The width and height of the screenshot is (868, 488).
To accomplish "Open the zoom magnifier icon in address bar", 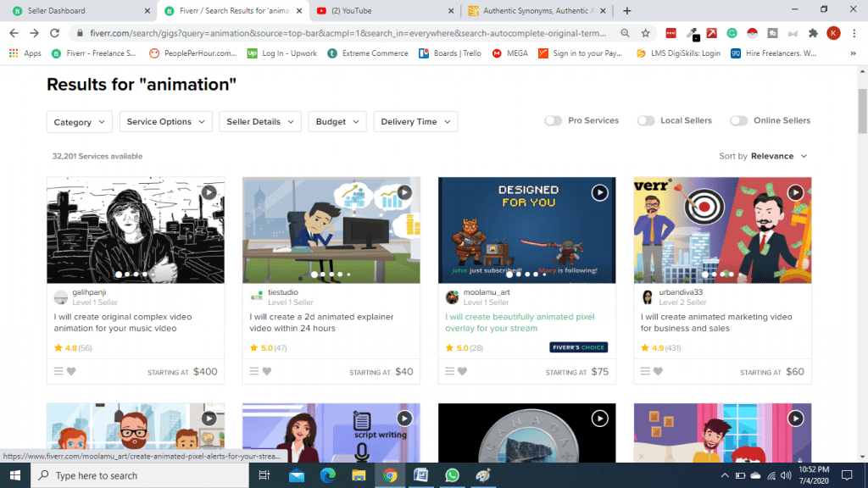I will (x=625, y=33).
